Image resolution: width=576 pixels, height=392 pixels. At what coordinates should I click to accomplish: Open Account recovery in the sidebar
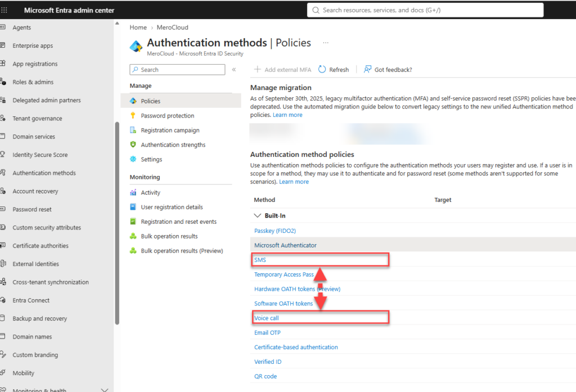click(35, 191)
